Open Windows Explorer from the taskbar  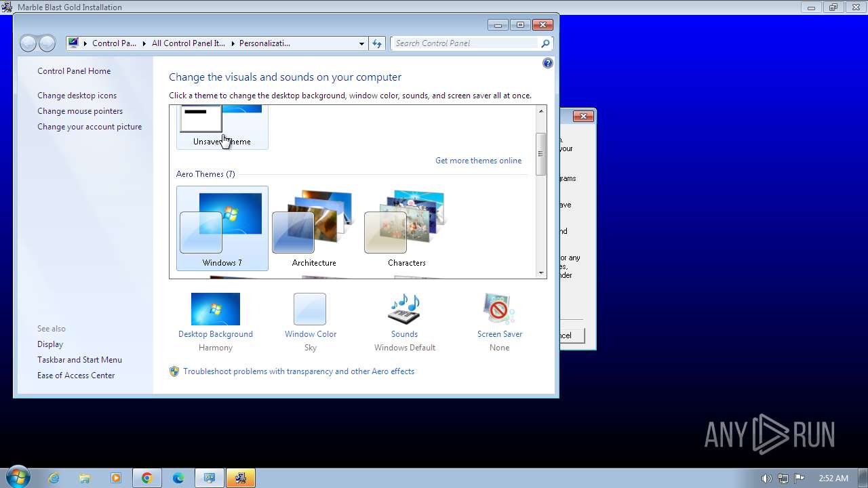click(85, 478)
